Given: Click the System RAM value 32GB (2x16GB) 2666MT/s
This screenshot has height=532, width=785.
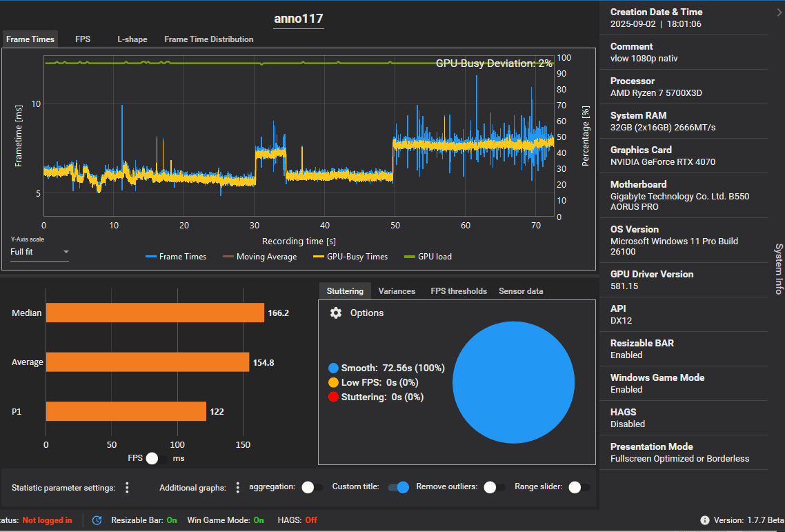Looking at the screenshot, I should tap(663, 127).
